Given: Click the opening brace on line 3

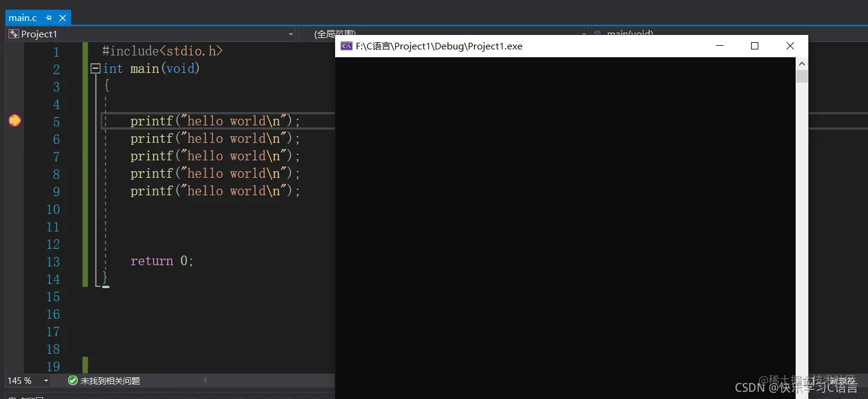Looking at the screenshot, I should (107, 86).
